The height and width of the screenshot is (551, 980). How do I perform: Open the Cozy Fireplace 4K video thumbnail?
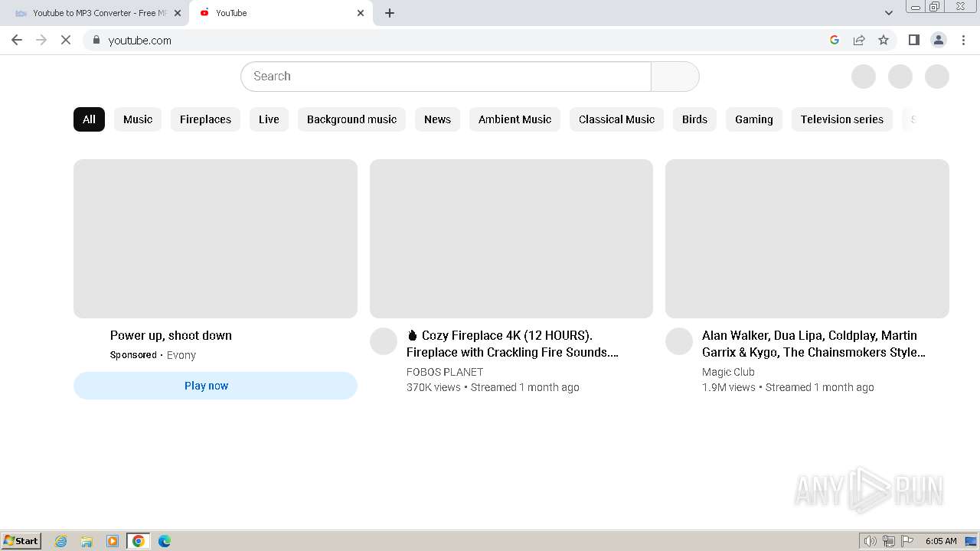pos(511,239)
